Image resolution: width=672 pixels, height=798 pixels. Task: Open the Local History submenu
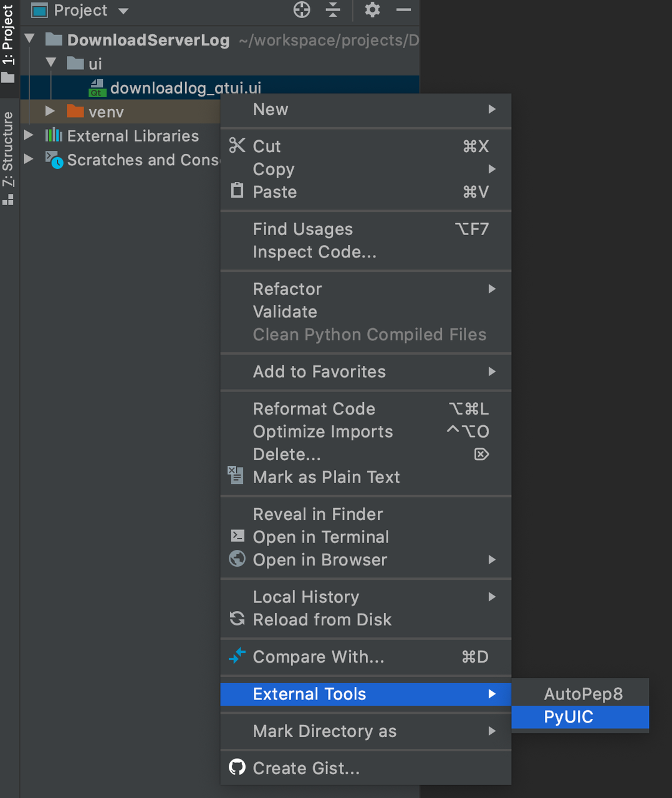point(366,597)
